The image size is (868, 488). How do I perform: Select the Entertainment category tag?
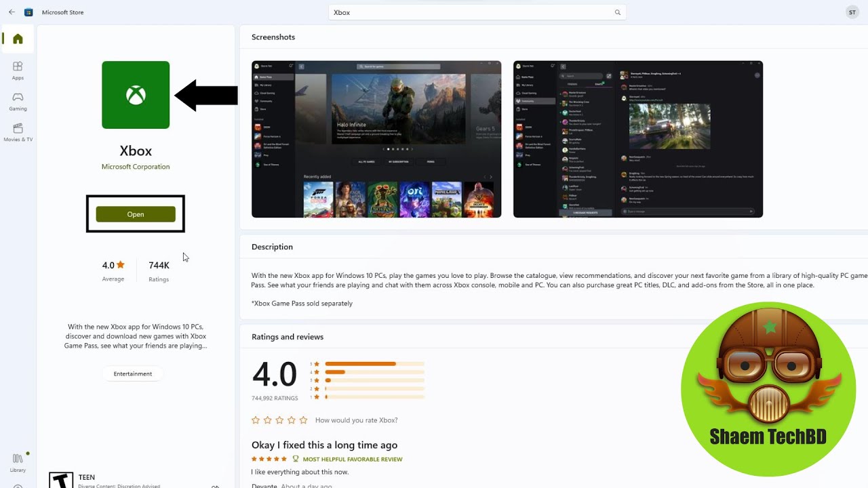[x=133, y=373]
